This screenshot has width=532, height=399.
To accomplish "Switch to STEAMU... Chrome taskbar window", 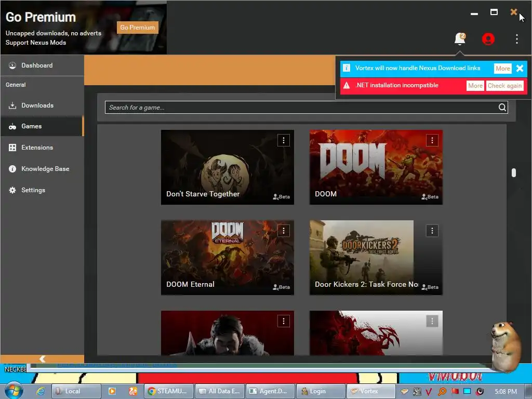I will click(x=169, y=391).
